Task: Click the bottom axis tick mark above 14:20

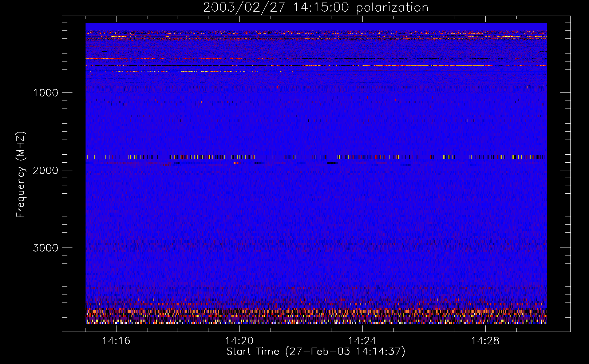Action: click(239, 327)
